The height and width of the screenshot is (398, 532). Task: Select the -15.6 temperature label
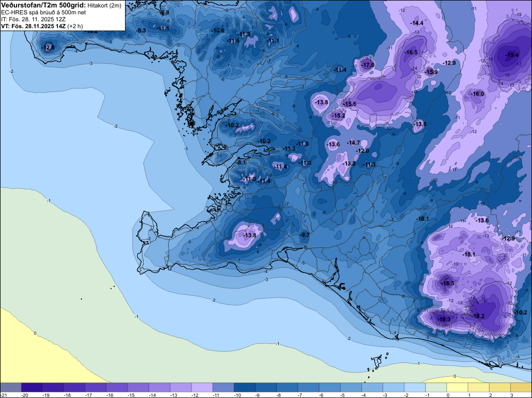click(350, 104)
